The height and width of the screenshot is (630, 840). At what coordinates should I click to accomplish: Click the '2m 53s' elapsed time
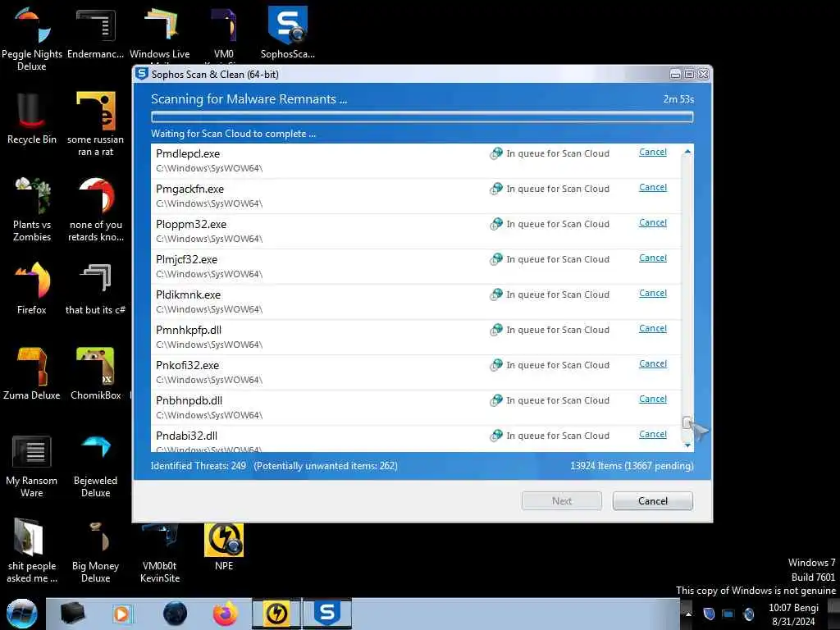[678, 99]
